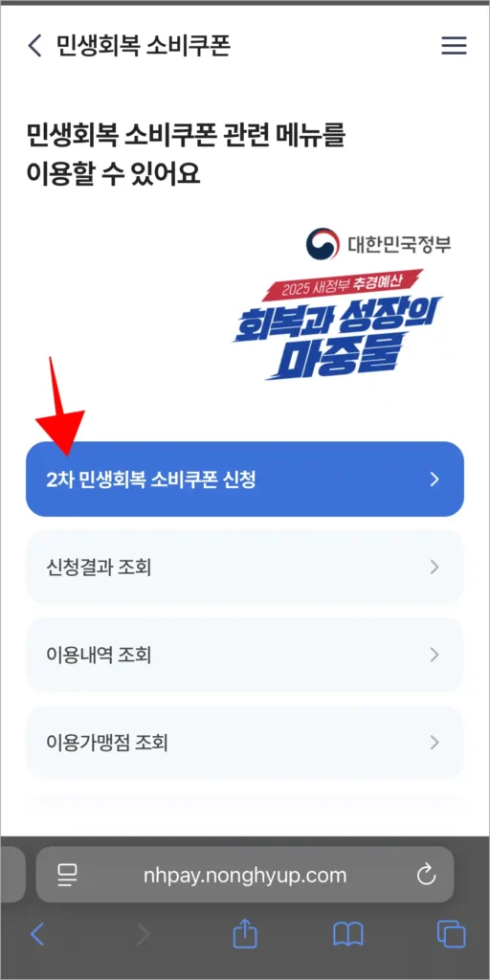Click the 대한민국정부 taegeuk logo
The width and height of the screenshot is (490, 980).
[323, 244]
